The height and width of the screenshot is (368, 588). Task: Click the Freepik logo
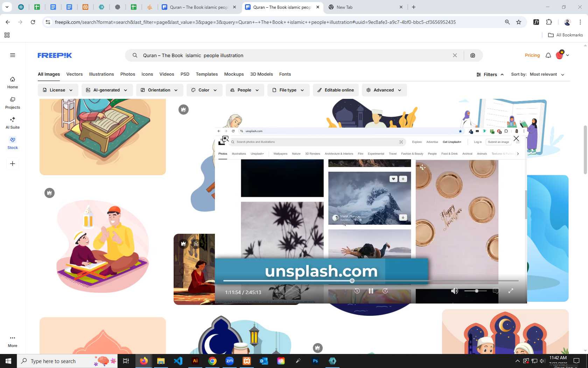[55, 55]
